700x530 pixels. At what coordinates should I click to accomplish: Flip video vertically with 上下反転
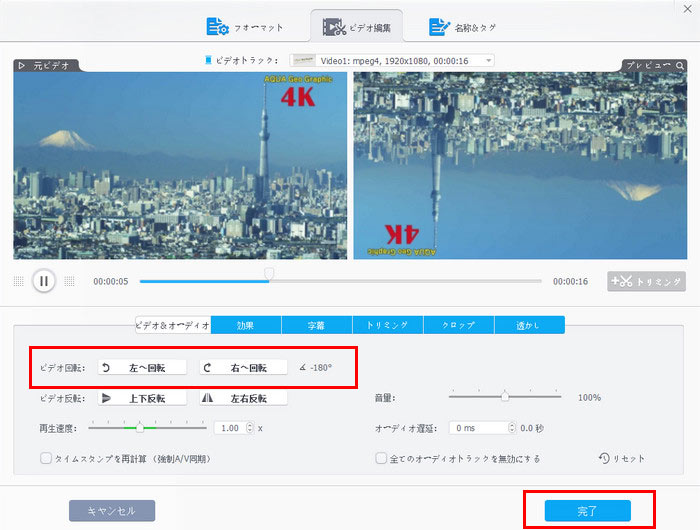click(x=142, y=398)
